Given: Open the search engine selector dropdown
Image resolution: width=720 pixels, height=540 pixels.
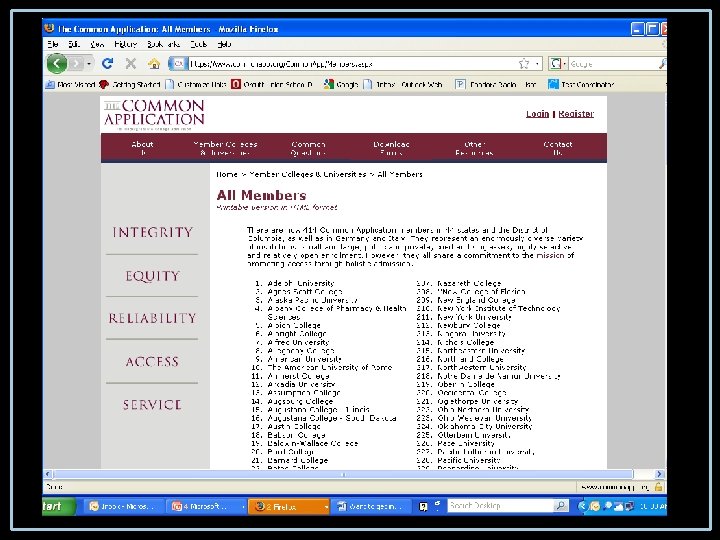Looking at the screenshot, I should tap(558, 64).
